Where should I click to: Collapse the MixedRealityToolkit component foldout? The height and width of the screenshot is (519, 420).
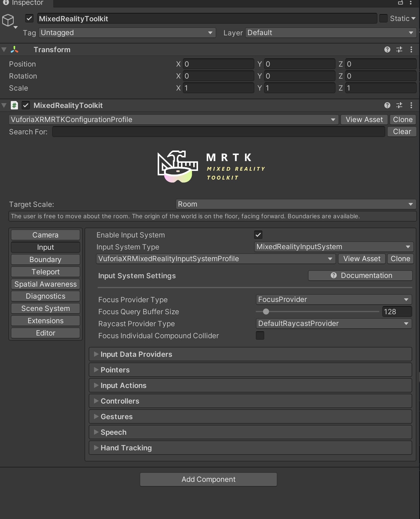tap(4, 105)
